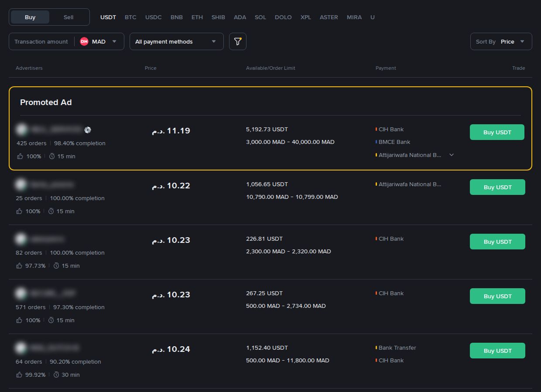541x392 pixels.
Task: Select the SOL coin tab
Action: tap(260, 17)
